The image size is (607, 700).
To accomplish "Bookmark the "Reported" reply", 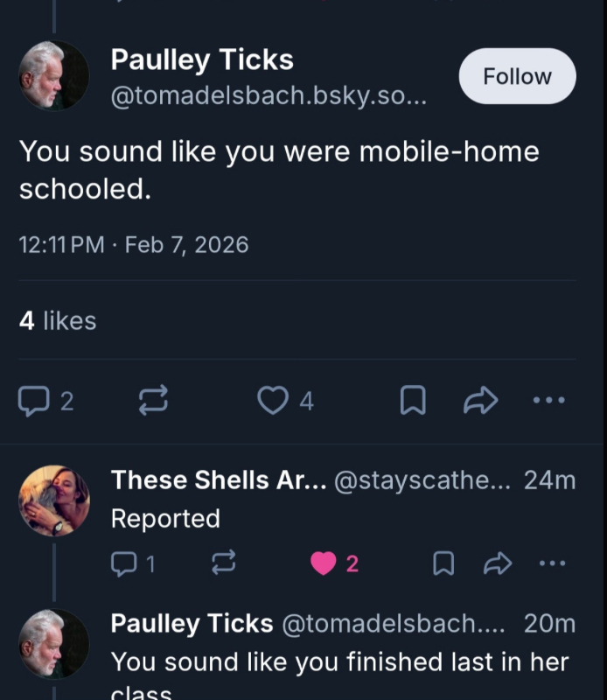I will (x=444, y=564).
